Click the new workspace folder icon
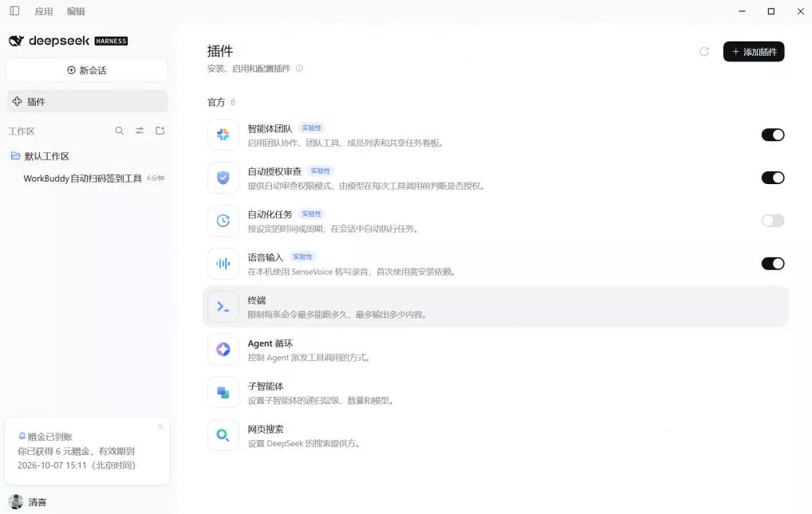Image resolution: width=812 pixels, height=514 pixels. pyautogui.click(x=160, y=131)
